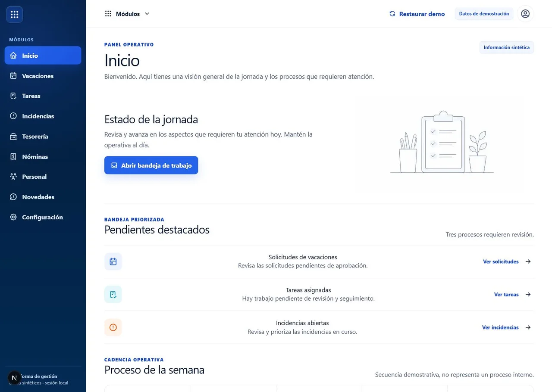Click the refresh icon beside Restaurar demo

click(392, 14)
